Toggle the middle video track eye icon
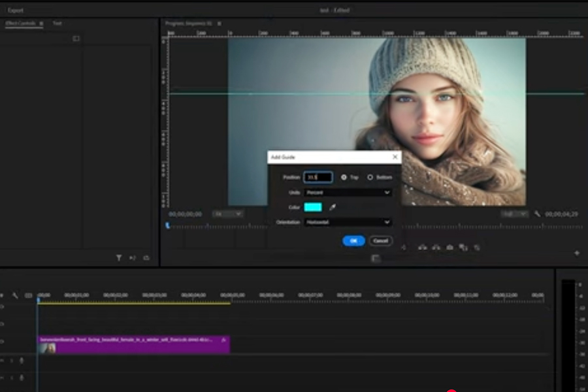This screenshot has height=392, width=588. click(x=2, y=324)
